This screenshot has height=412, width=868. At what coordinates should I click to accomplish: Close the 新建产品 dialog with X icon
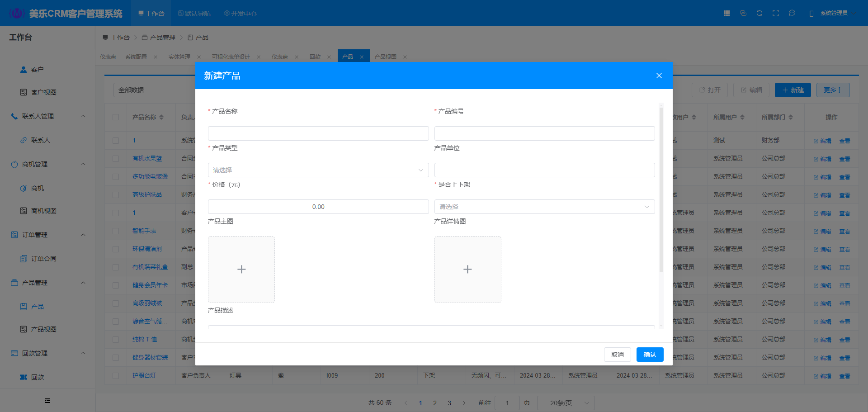[x=659, y=76]
